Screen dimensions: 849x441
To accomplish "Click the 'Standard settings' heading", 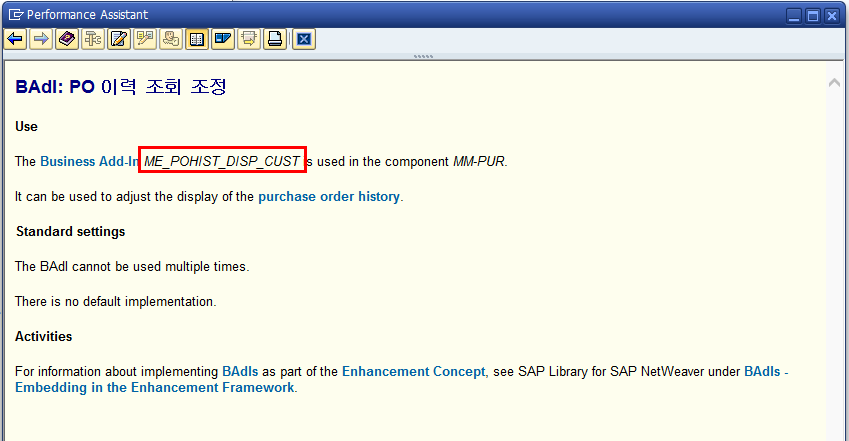I will coord(70,231).
